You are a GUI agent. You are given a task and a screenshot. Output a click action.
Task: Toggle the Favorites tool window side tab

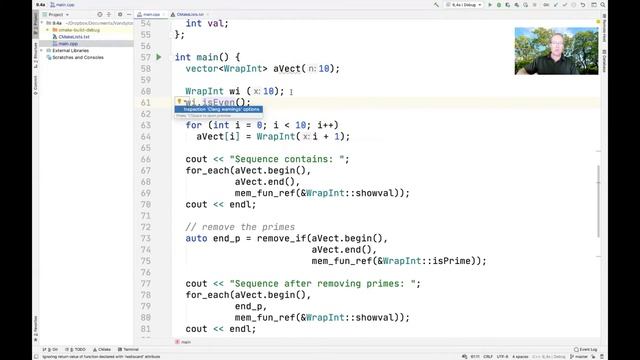pyautogui.click(x=36, y=329)
